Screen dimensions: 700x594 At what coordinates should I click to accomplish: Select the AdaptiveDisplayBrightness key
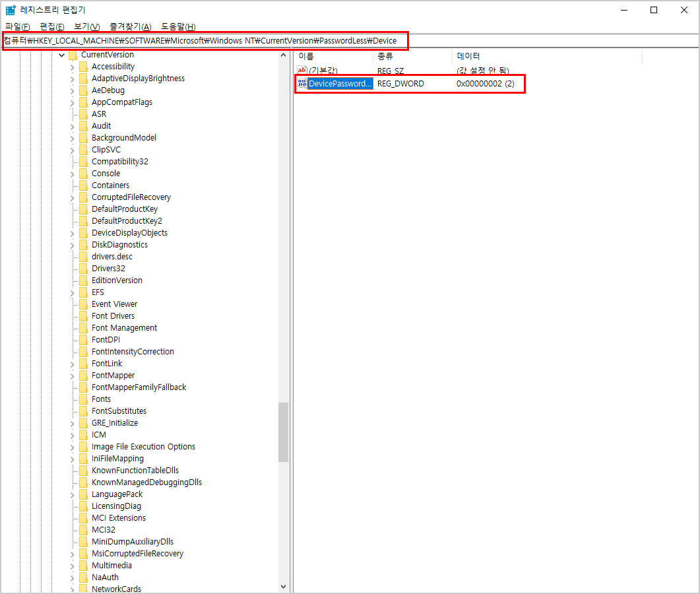[138, 78]
